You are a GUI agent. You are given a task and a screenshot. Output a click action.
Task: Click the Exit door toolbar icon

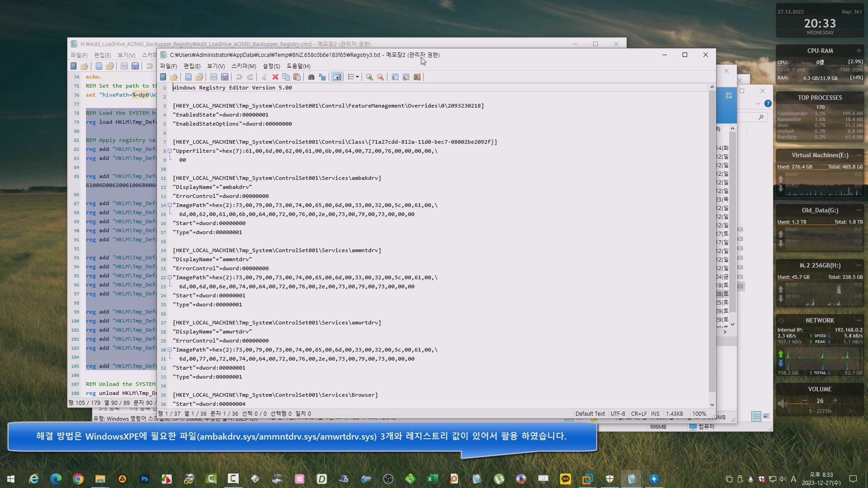(417, 77)
